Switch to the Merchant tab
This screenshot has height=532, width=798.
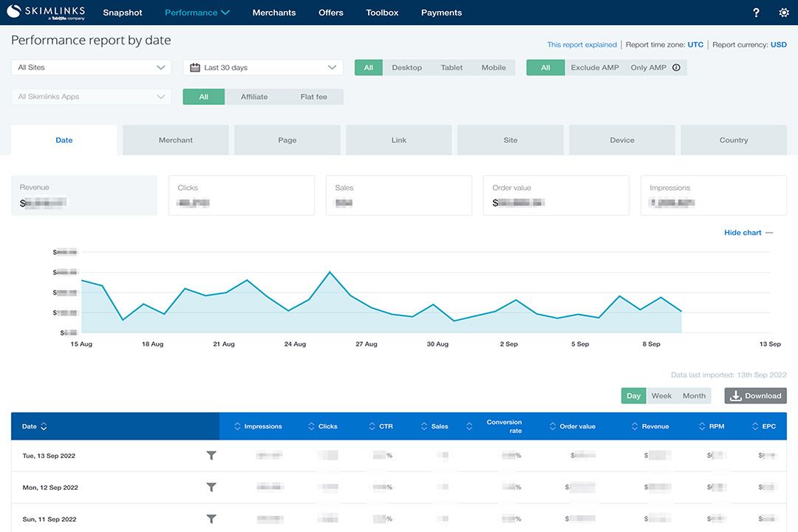tap(176, 140)
